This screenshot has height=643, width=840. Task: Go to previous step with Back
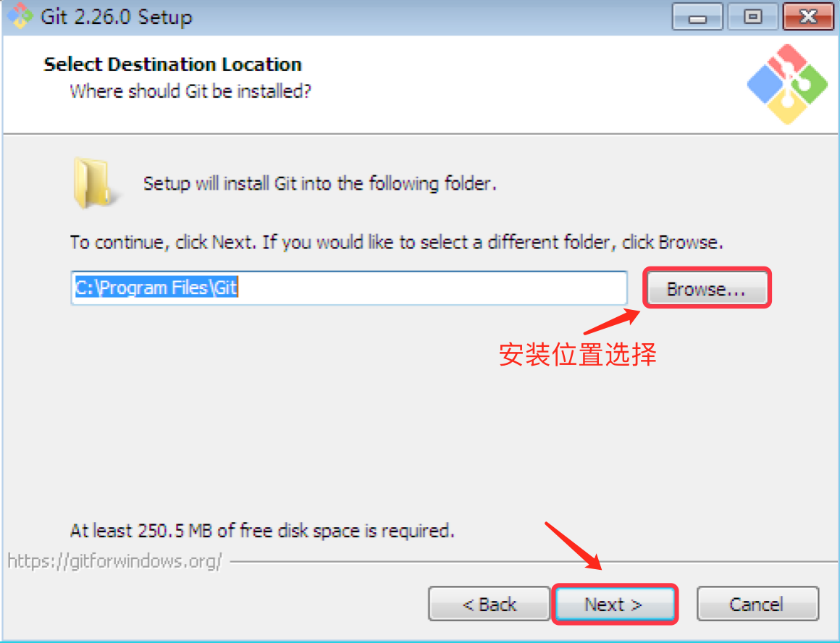pos(489,605)
